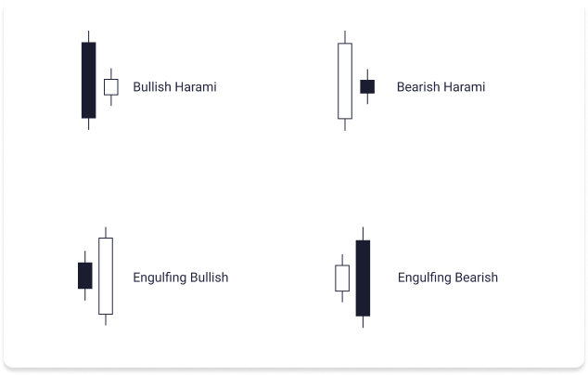The height and width of the screenshot is (375, 588).
Task: Click lower wick of Engulfing Bullish white candle
Action: pyautogui.click(x=106, y=319)
